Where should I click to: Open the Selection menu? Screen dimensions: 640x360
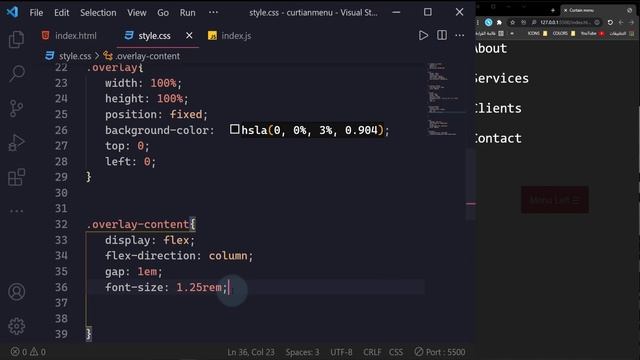point(98,13)
